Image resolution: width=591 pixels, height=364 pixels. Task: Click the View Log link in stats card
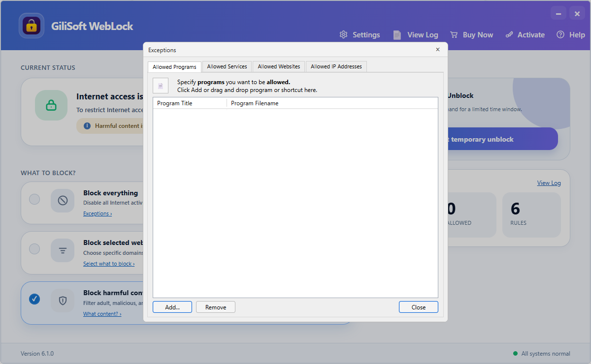click(549, 183)
